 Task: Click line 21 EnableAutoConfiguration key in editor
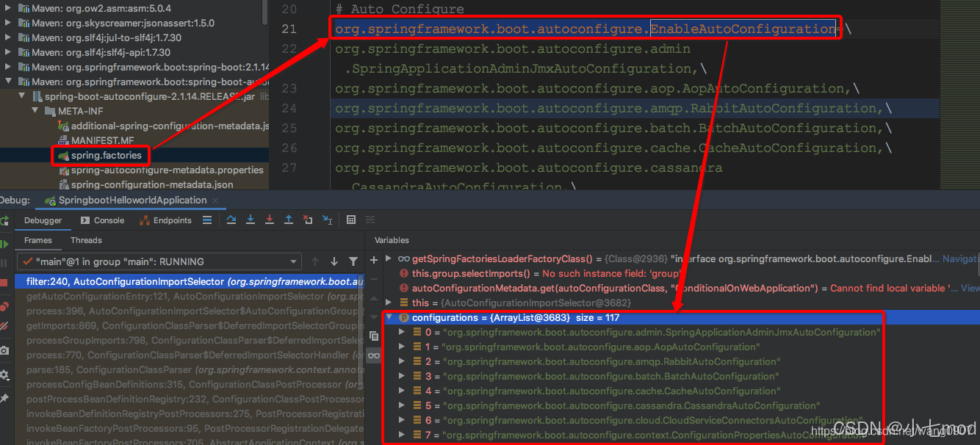pos(743,29)
